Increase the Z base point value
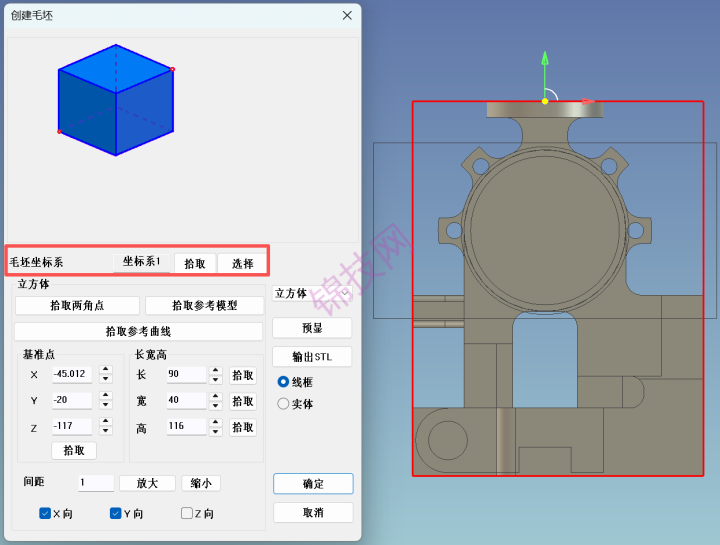 [x=106, y=421]
